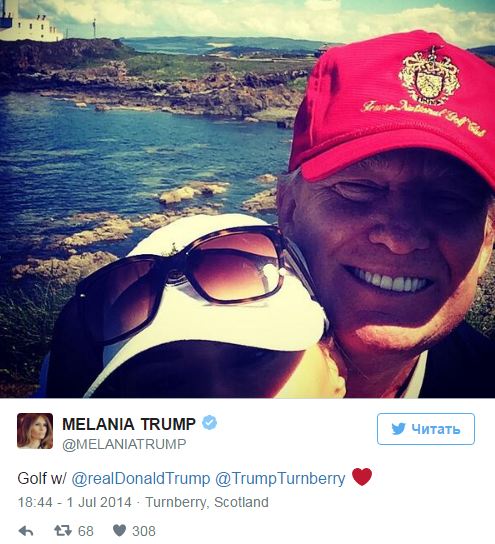Open @TrumpTurnberry mention link
This screenshot has height=544, width=495.
(x=280, y=478)
